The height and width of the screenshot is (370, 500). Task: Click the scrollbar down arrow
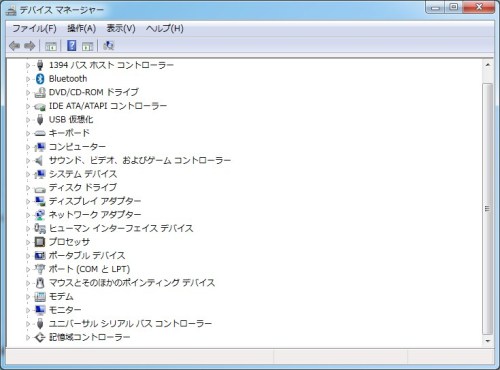(x=488, y=341)
